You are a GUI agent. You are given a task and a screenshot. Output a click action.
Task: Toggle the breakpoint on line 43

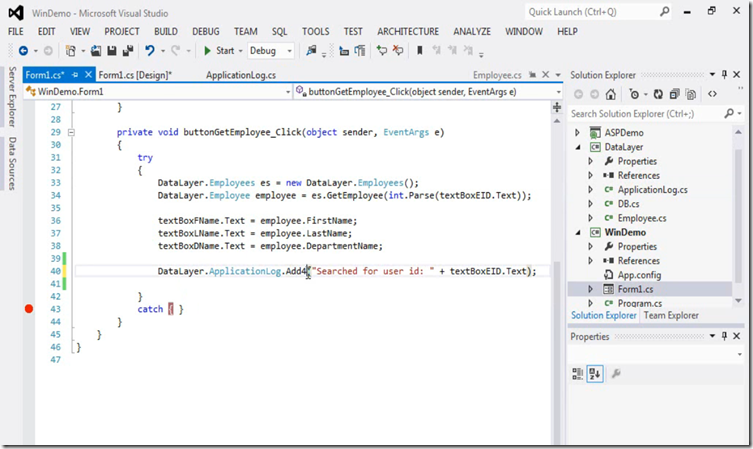pyautogui.click(x=29, y=309)
